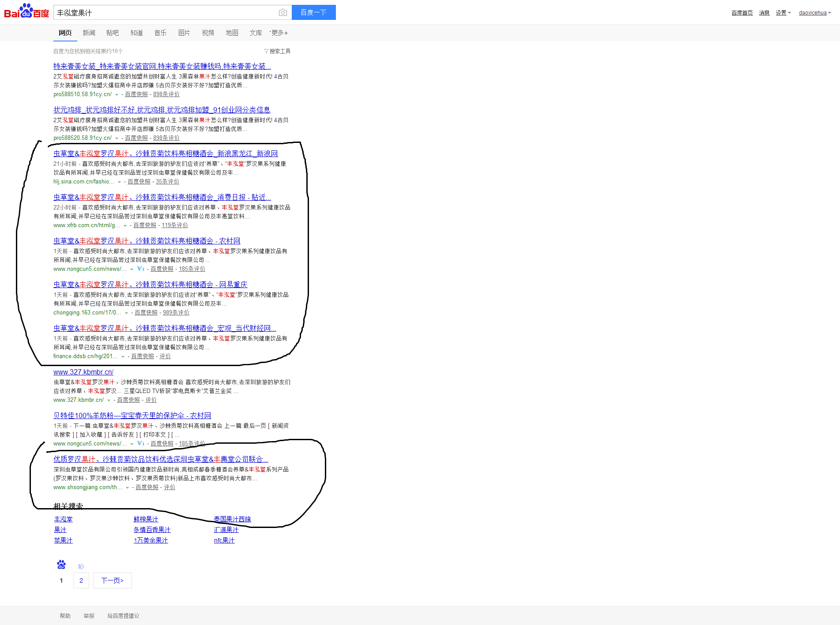Image resolution: width=840 pixels, height=625 pixels.
Task: Open 状元鸡排 result title
Action: pos(162,110)
